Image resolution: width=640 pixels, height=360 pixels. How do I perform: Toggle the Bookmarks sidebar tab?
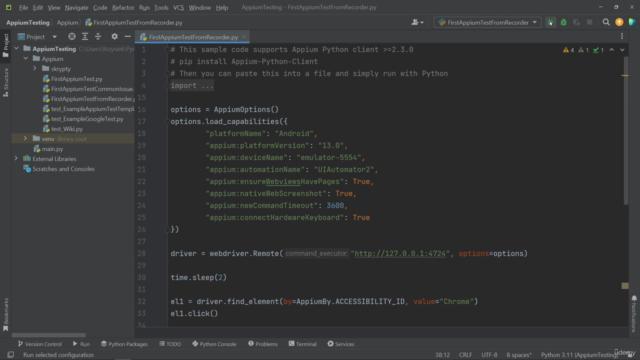(6, 314)
